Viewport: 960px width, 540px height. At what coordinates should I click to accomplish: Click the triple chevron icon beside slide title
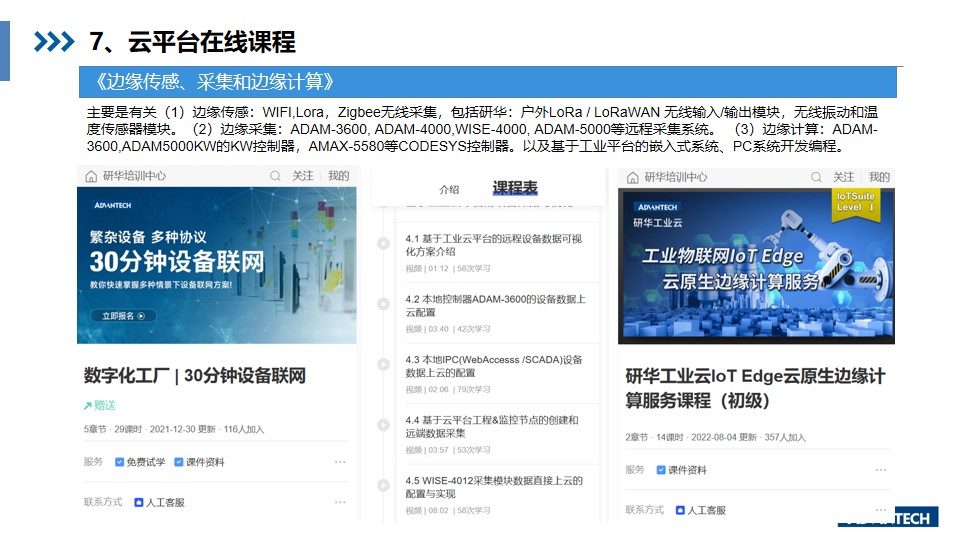point(54,42)
